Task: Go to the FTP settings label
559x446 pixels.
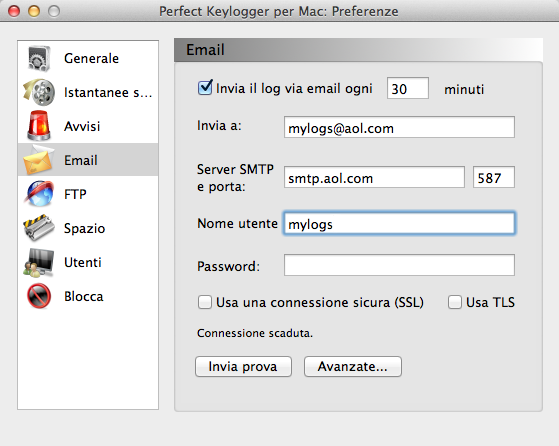Action: tap(75, 194)
